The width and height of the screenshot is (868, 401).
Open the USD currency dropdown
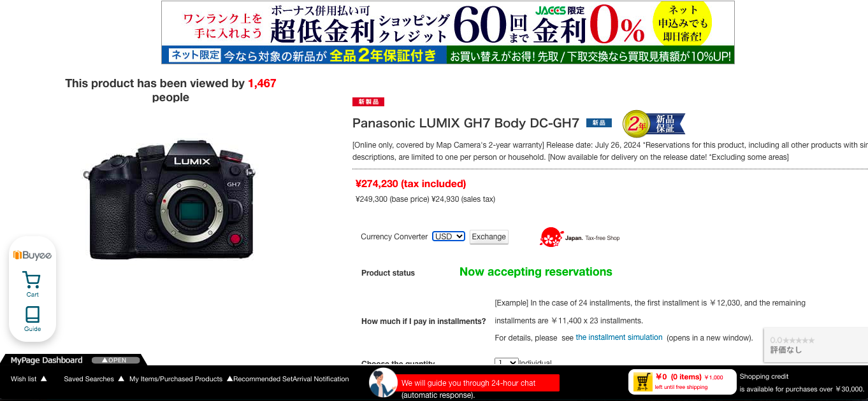click(449, 236)
